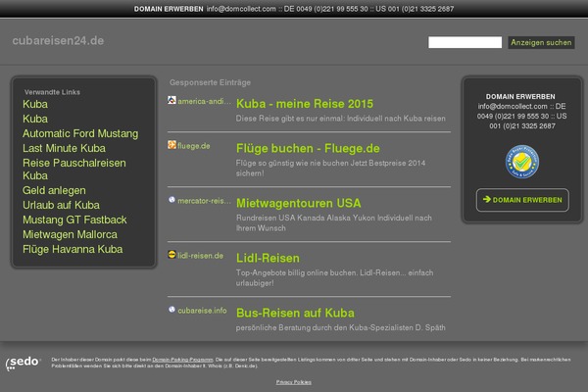Click fluege.de domain link text
Screen dimensions: 588x392
pyautogui.click(x=193, y=146)
